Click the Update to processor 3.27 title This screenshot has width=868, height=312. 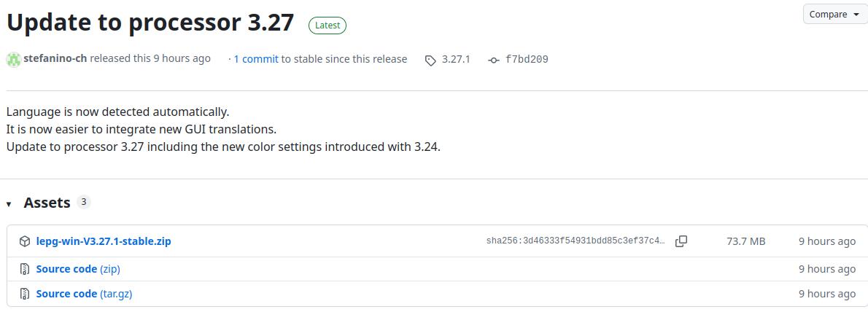[x=150, y=23]
